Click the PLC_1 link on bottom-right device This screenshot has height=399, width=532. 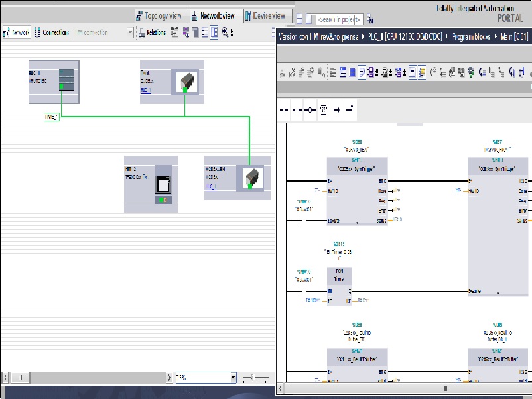pyautogui.click(x=211, y=187)
